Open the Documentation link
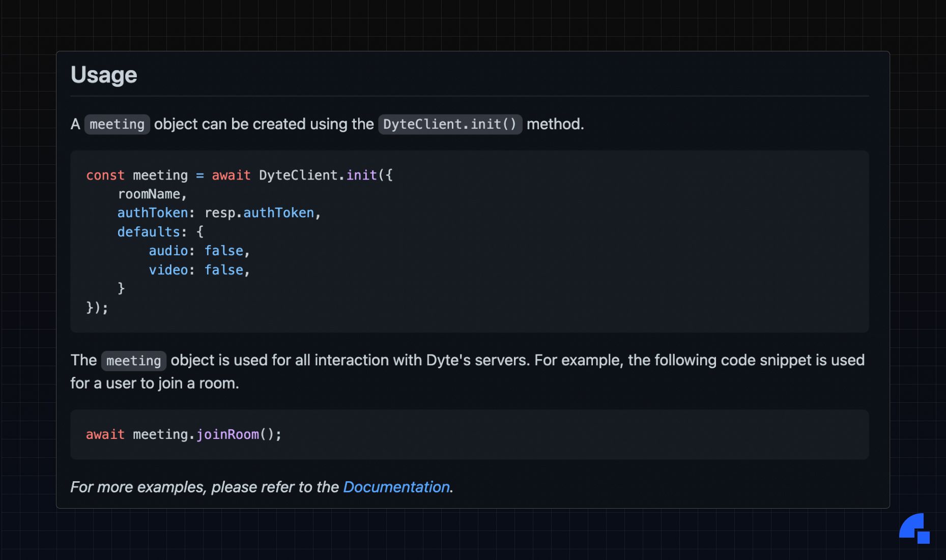 [396, 487]
